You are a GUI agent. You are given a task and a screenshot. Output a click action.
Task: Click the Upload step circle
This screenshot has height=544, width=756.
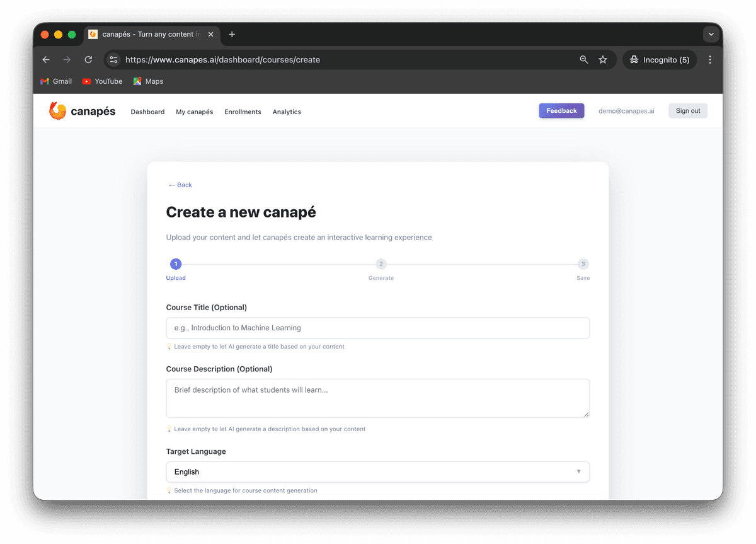176,263
